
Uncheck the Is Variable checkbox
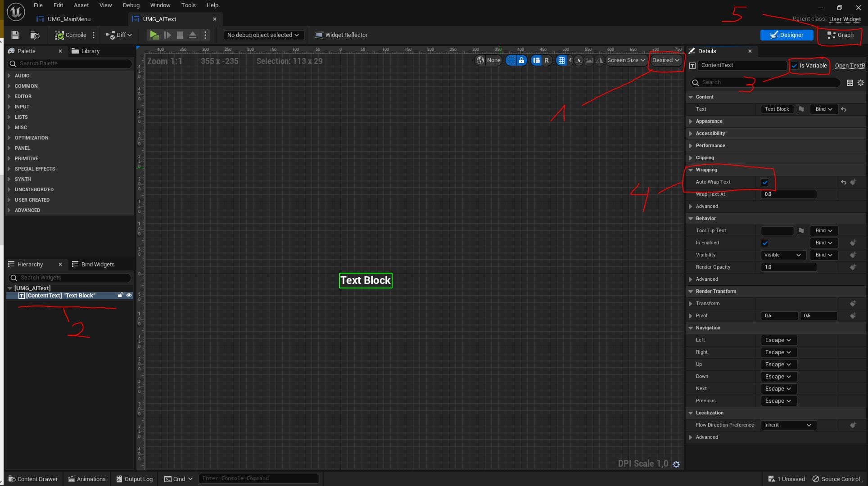(x=795, y=66)
